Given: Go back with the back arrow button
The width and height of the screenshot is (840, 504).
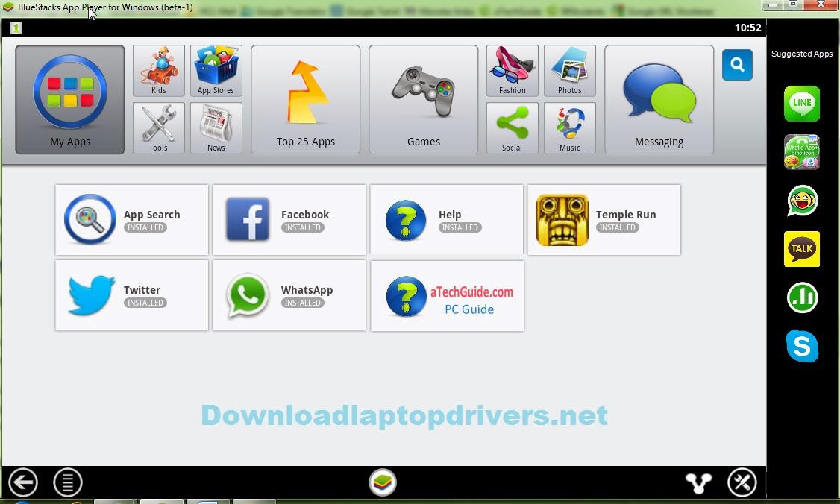Looking at the screenshot, I should tap(22, 482).
